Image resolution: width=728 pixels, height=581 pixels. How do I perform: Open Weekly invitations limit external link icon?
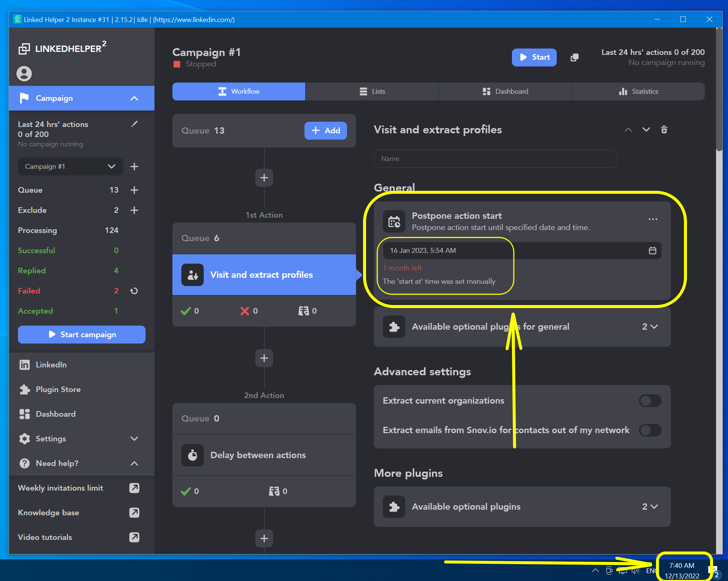tap(134, 488)
